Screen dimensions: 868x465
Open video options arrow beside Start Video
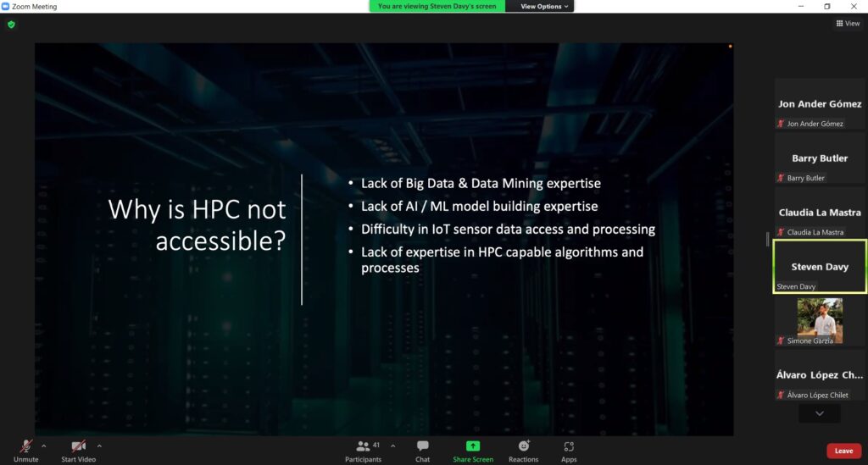click(99, 446)
